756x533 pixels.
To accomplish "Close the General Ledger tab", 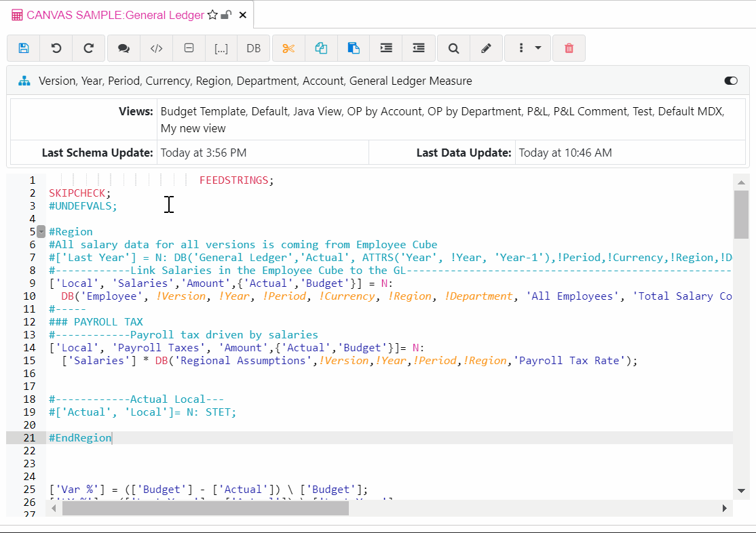I will click(x=243, y=15).
